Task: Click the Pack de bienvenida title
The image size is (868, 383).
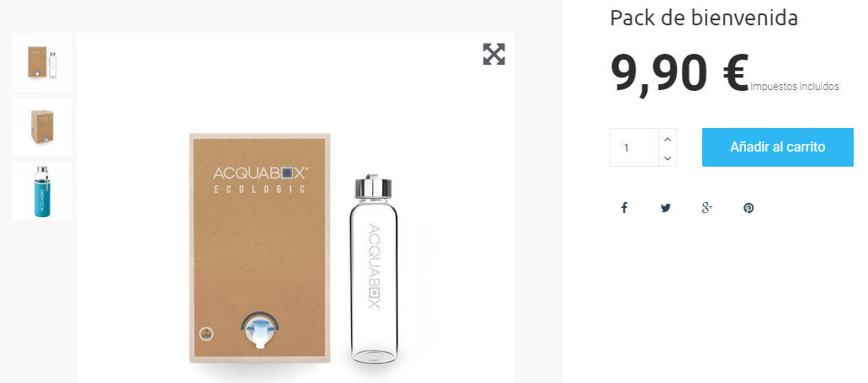Action: 704,19
